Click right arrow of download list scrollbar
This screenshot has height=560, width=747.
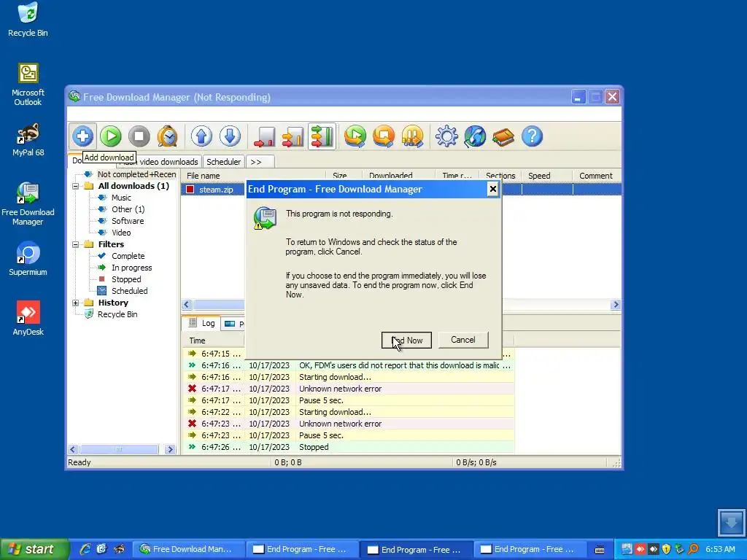(616, 305)
